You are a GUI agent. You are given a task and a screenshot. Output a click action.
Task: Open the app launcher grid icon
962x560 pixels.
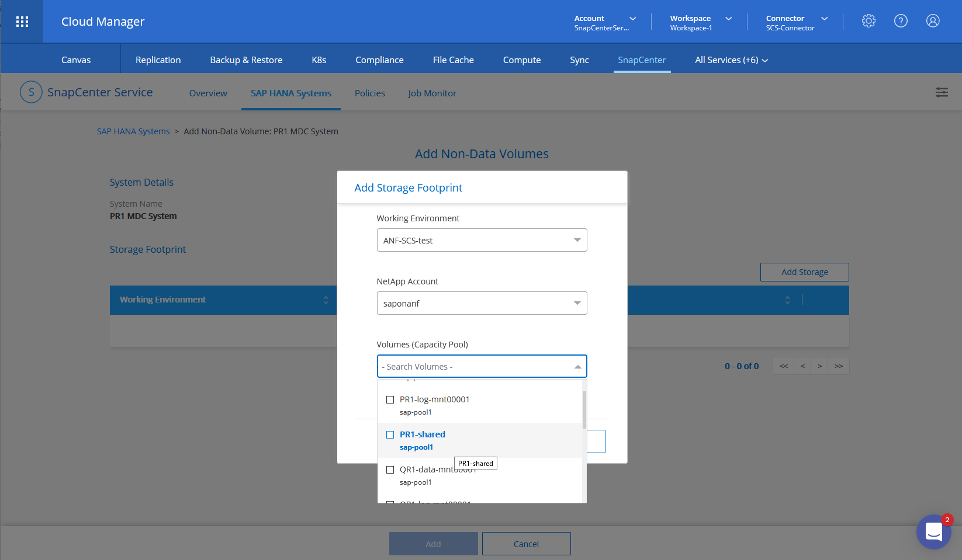point(22,22)
